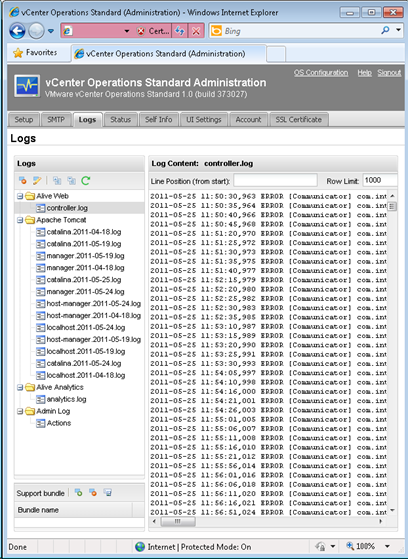Collapse the Alive Analytics tree node

[20, 387]
